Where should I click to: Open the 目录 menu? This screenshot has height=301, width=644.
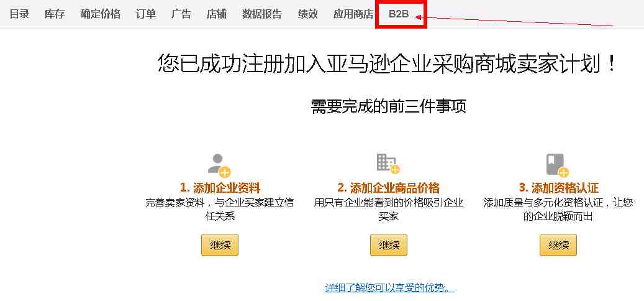[19, 14]
